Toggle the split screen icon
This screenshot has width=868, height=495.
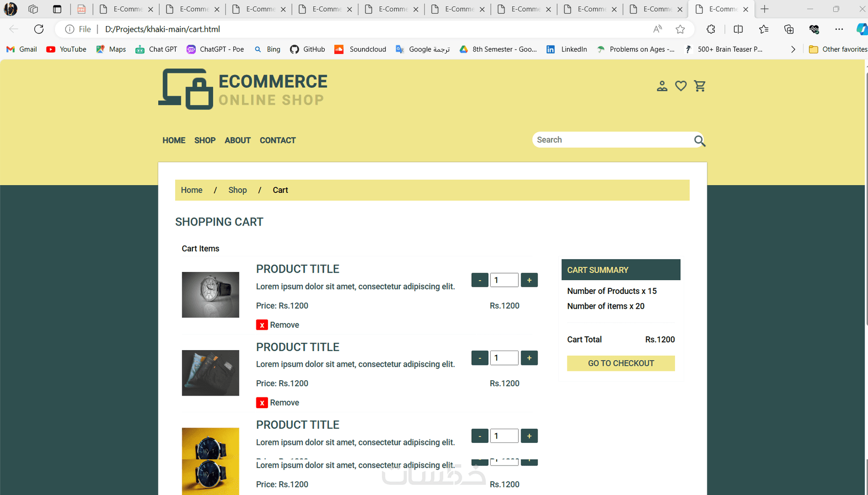tap(738, 29)
